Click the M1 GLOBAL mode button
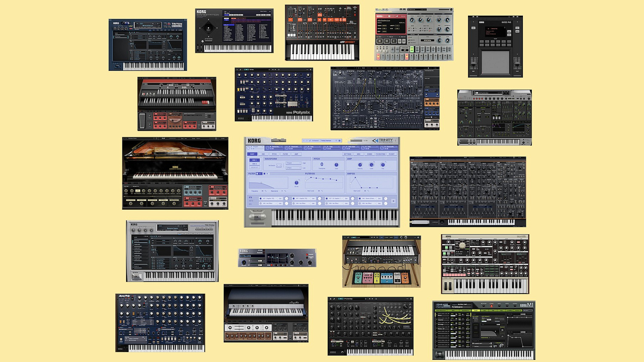 pyautogui.click(x=515, y=306)
